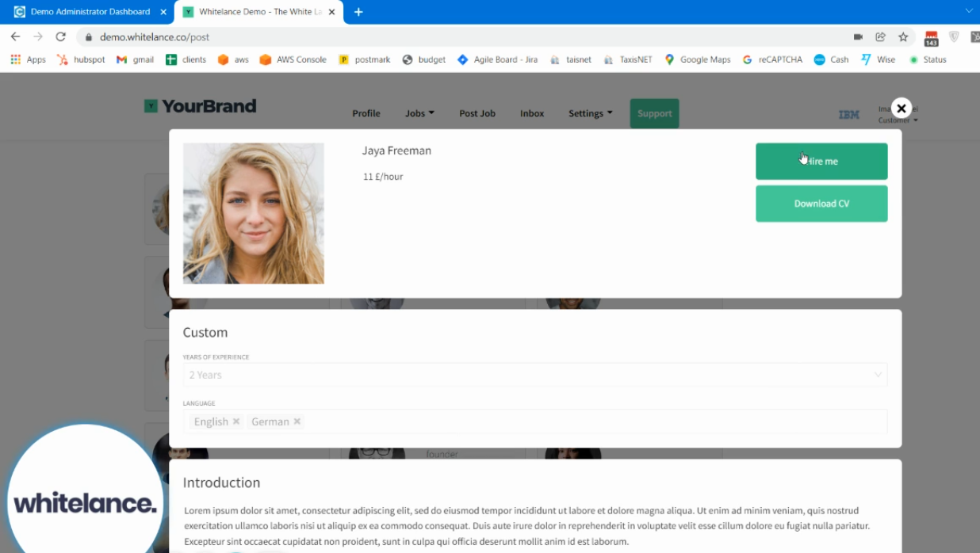Go to Post Job page
Viewport: 980px width, 553px height.
[x=477, y=113]
